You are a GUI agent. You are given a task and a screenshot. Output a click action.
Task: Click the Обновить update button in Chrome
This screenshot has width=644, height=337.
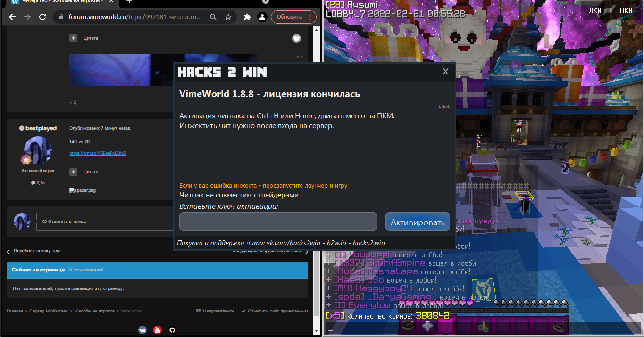click(x=293, y=17)
